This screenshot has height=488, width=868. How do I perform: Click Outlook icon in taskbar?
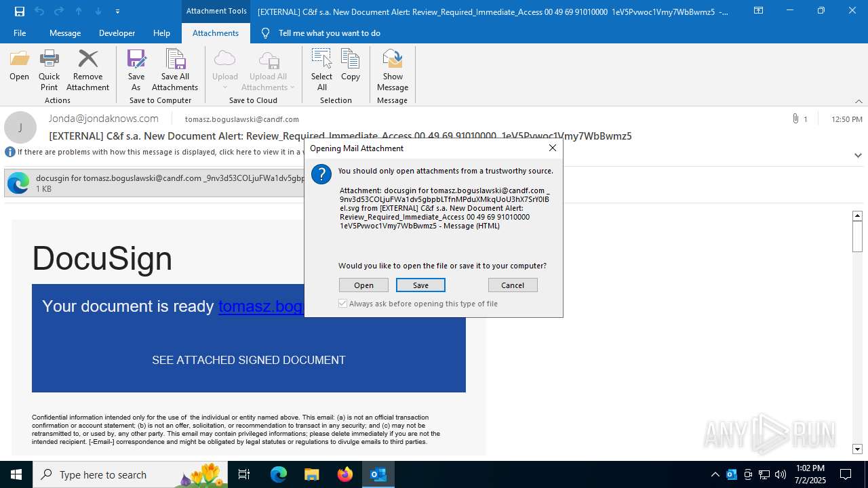pos(378,474)
